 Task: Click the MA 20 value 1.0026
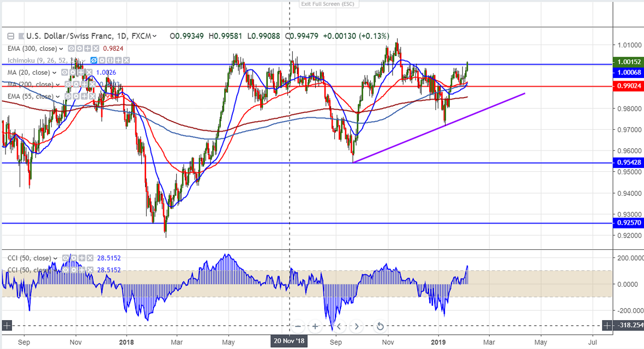(x=106, y=73)
